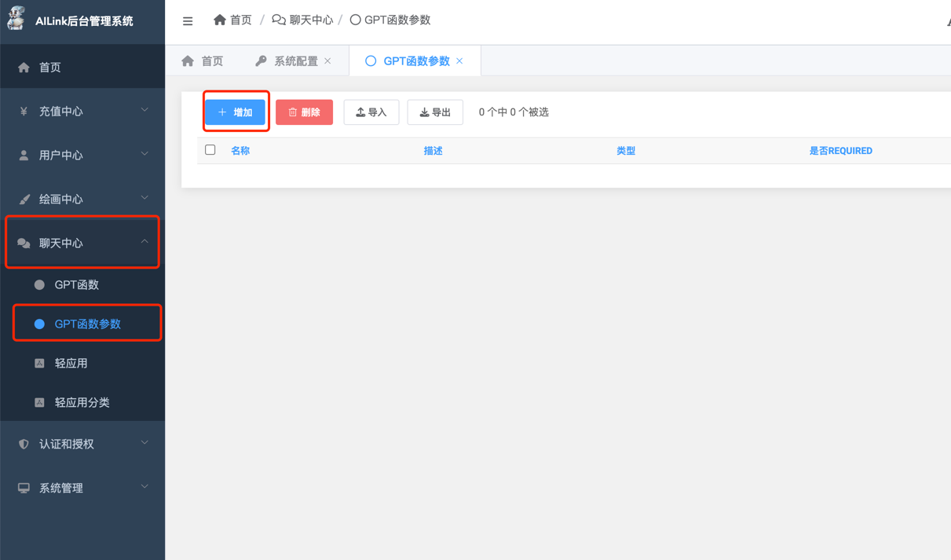Open 首页 in the sidebar
This screenshot has height=560, width=951.
pyautogui.click(x=82, y=68)
